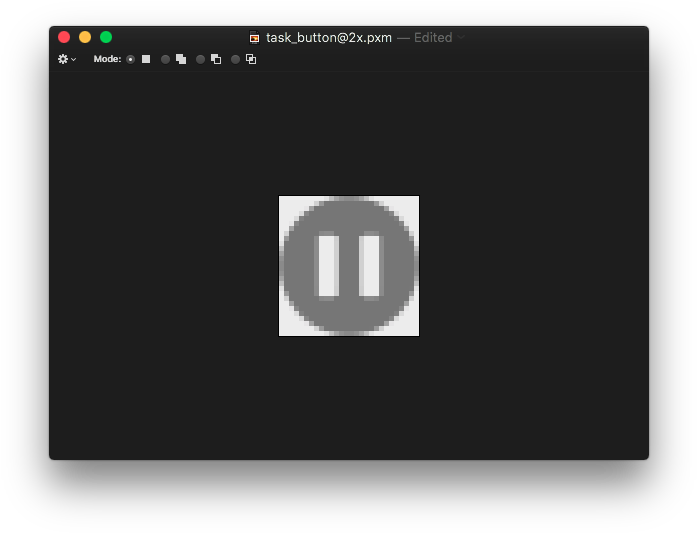Enable the Add to Selection radio button
Screen dimensions: 697x533
(x=165, y=59)
